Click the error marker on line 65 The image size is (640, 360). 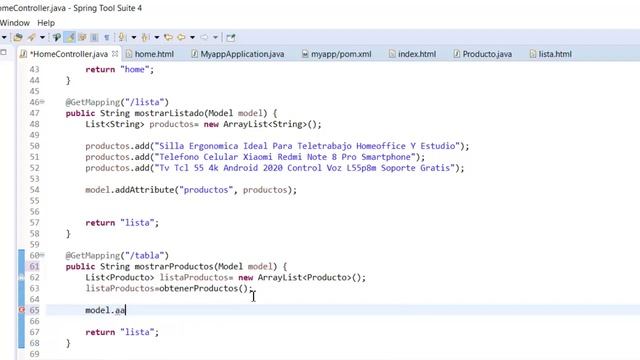coord(22,310)
